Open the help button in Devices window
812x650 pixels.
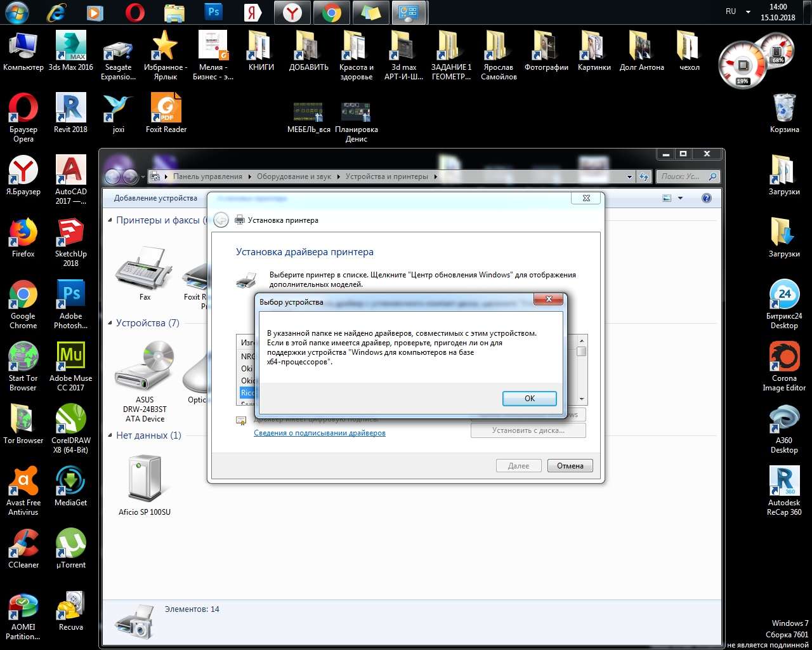707,198
